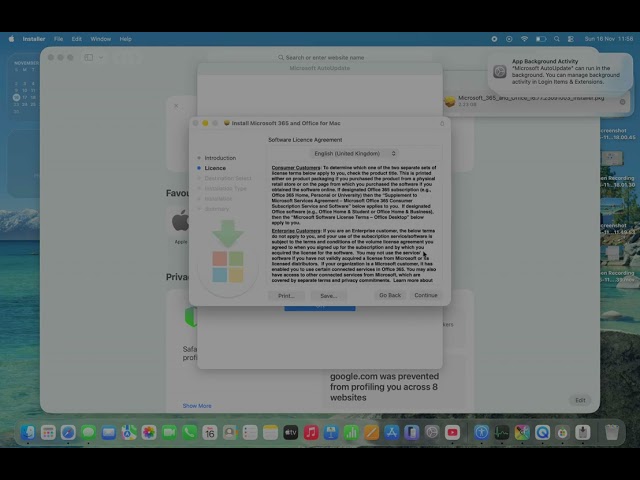
Task: Open the Help menu
Action: coord(125,39)
